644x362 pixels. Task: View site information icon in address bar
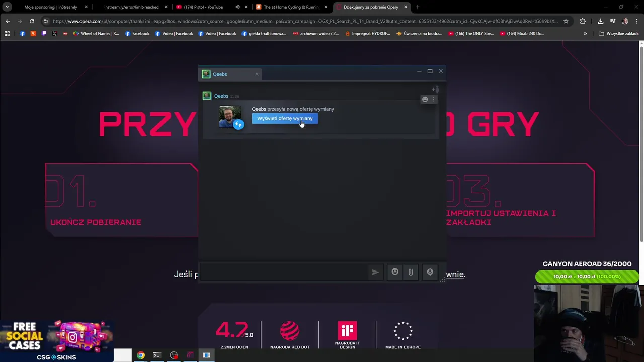(x=46, y=21)
